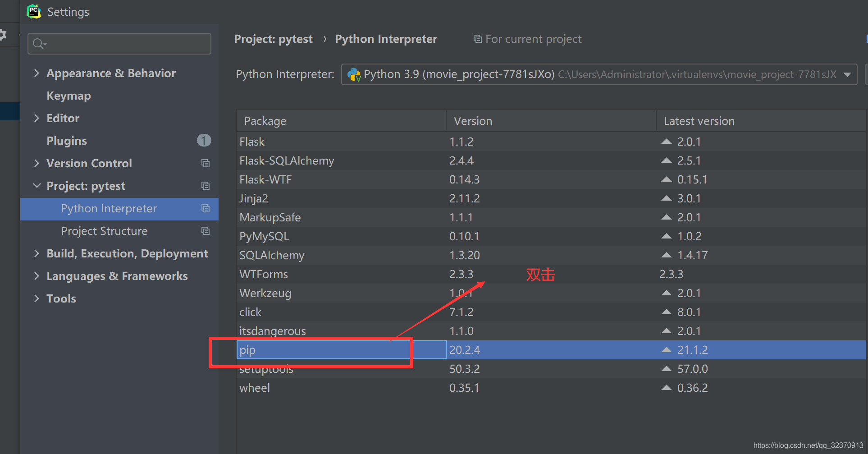Select the Flask-SQLAlchemy package name
868x454 pixels.
point(287,161)
